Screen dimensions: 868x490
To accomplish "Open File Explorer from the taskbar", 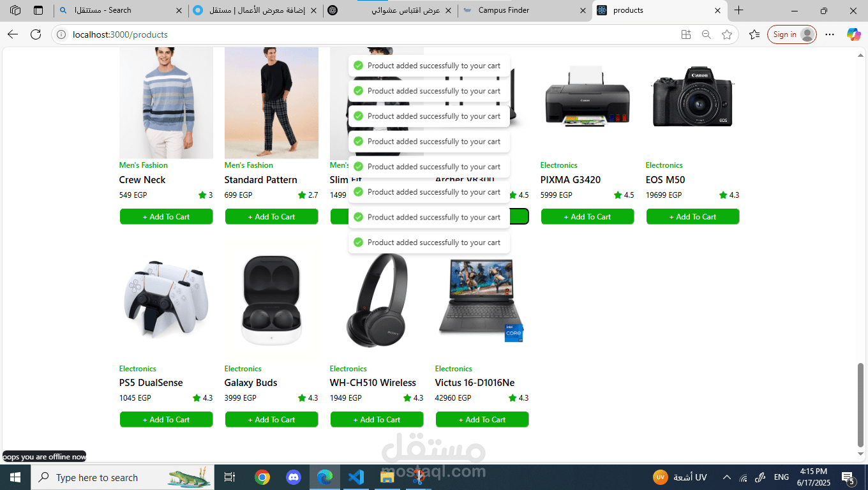I will (387, 477).
